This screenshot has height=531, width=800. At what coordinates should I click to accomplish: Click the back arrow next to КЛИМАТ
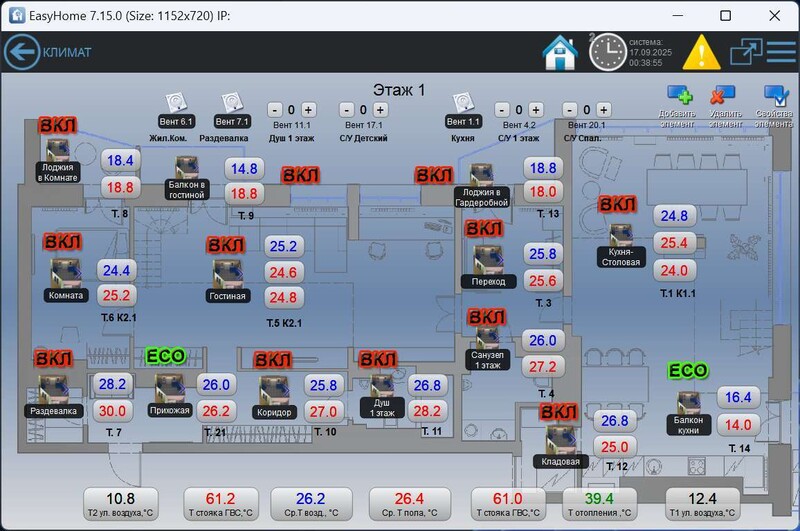tap(22, 52)
